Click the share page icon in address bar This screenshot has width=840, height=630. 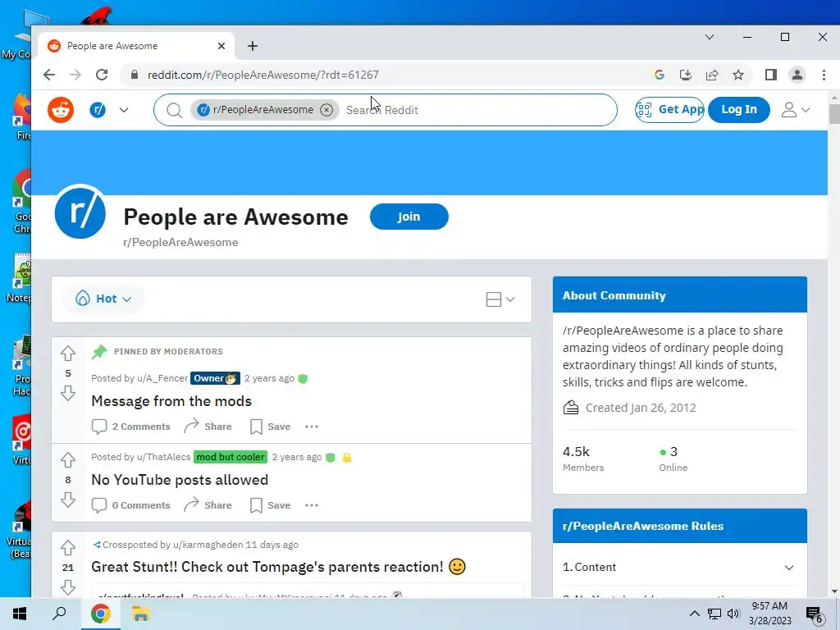click(x=712, y=75)
